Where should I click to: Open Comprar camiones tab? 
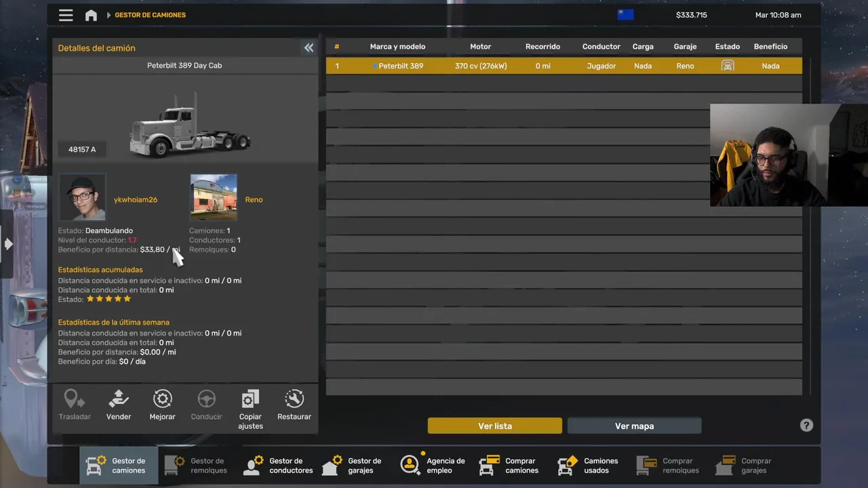point(510,466)
